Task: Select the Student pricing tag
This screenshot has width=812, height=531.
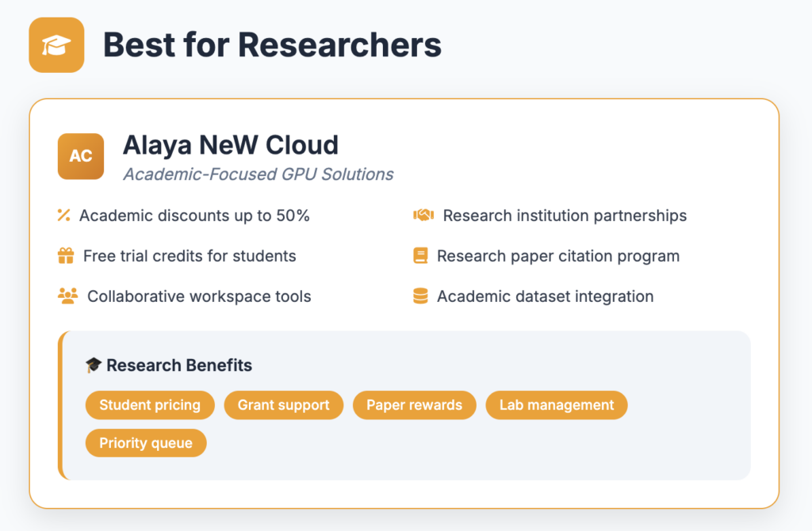Action: 150,405
